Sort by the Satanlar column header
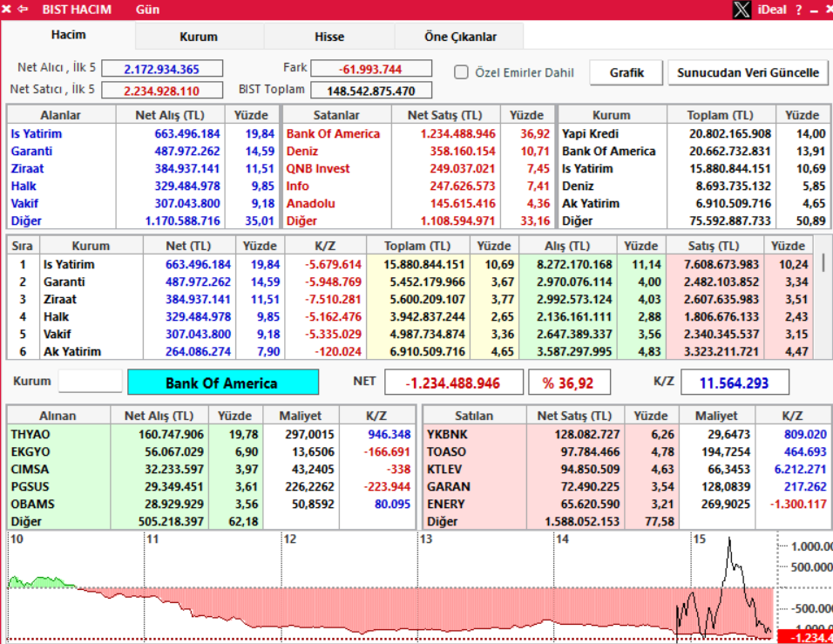 click(337, 115)
